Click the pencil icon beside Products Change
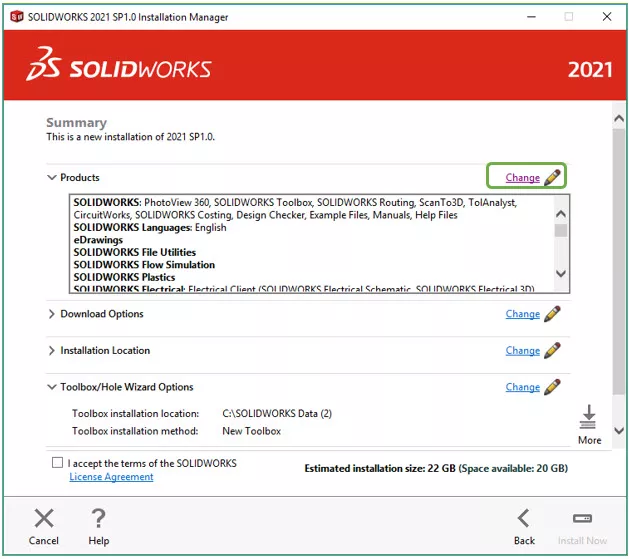The height and width of the screenshot is (559, 629). pyautogui.click(x=552, y=177)
